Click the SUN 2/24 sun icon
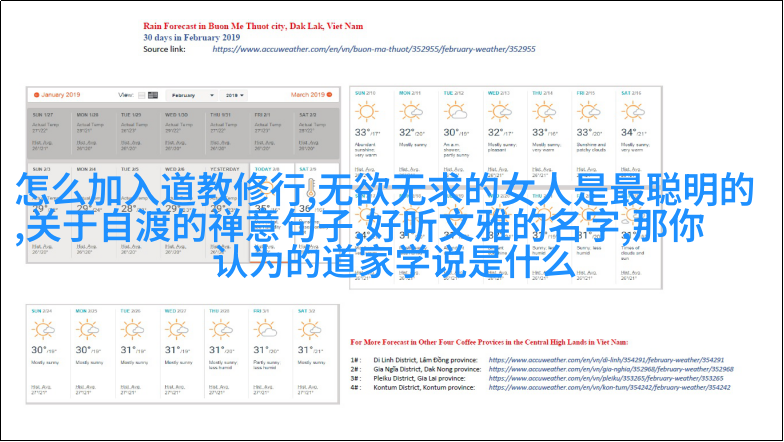 point(45,331)
